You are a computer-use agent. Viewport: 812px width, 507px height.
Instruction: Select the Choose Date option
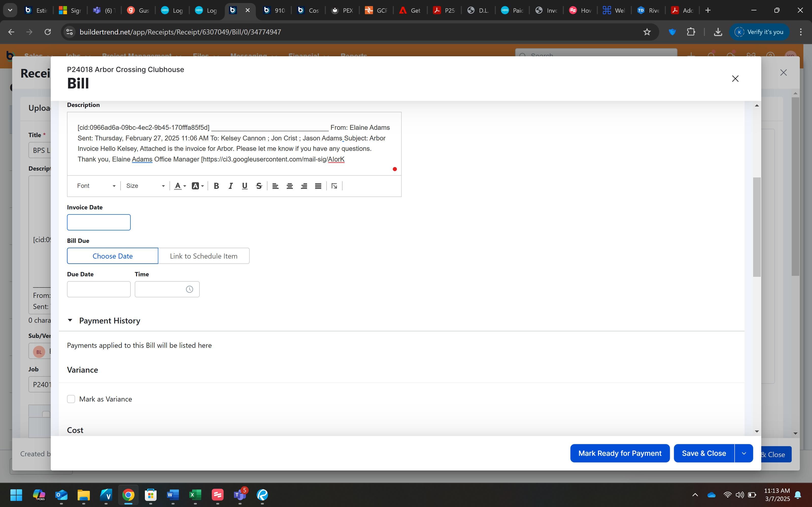[x=112, y=256]
